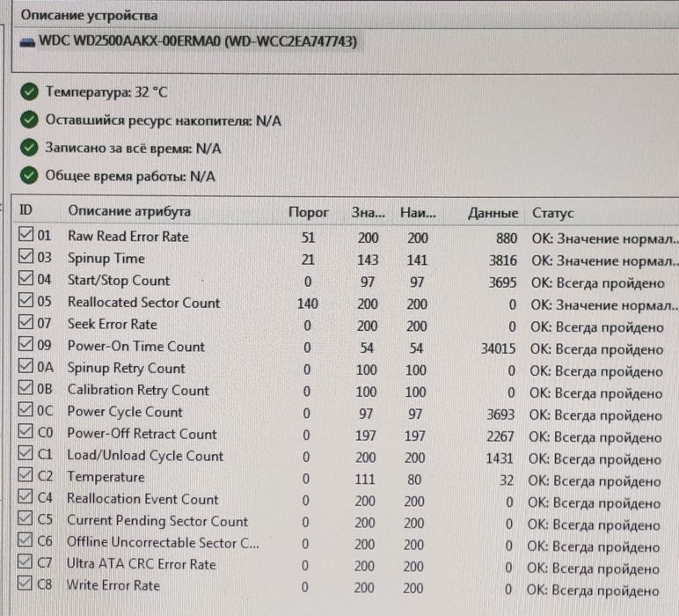Sort by the Зна... column header
The width and height of the screenshot is (679, 616).
368,213
